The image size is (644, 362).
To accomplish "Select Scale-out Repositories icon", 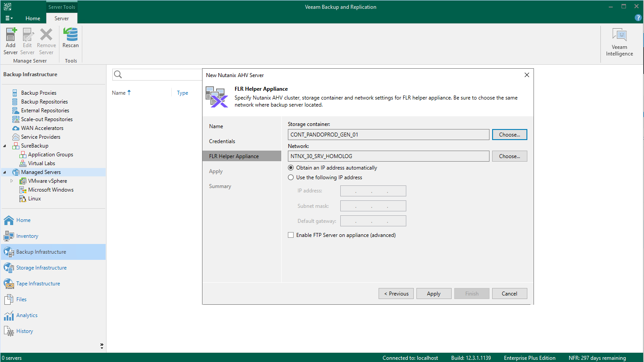I will [15, 119].
